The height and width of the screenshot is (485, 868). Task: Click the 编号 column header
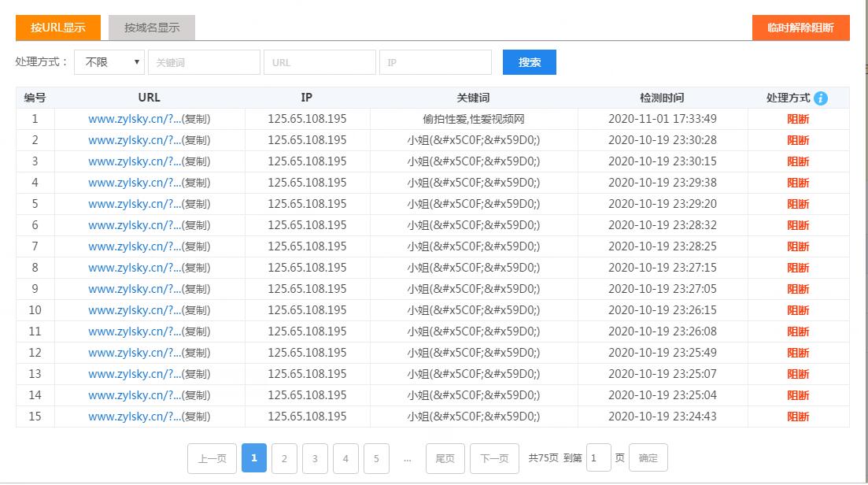35,98
